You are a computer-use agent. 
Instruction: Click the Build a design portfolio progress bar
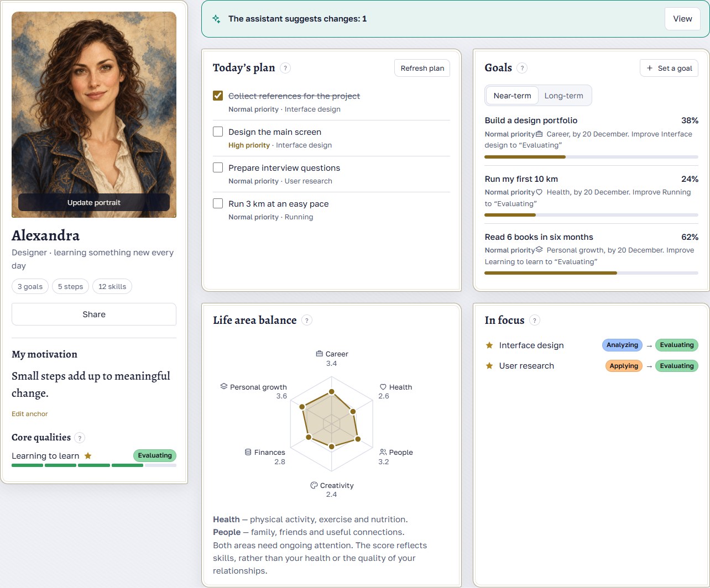[x=591, y=157]
